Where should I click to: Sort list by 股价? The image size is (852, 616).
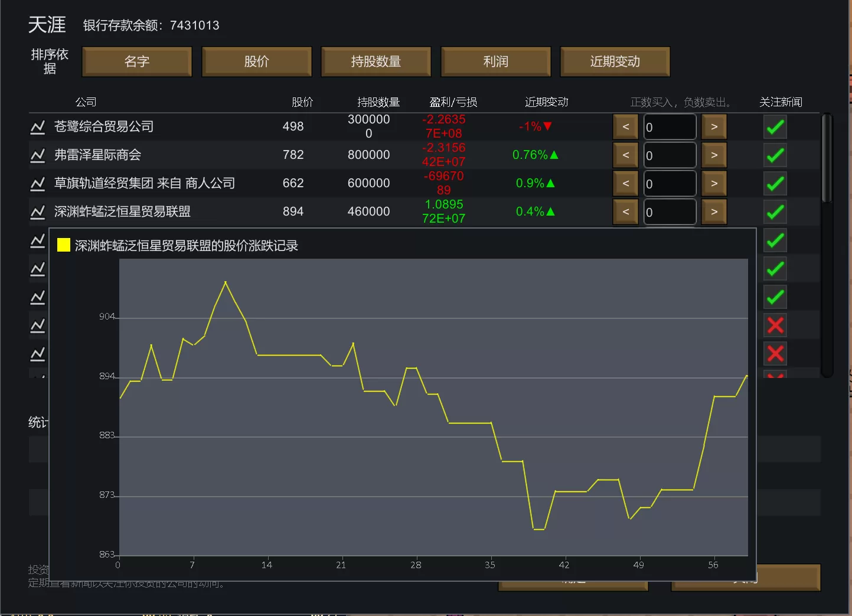coord(256,62)
